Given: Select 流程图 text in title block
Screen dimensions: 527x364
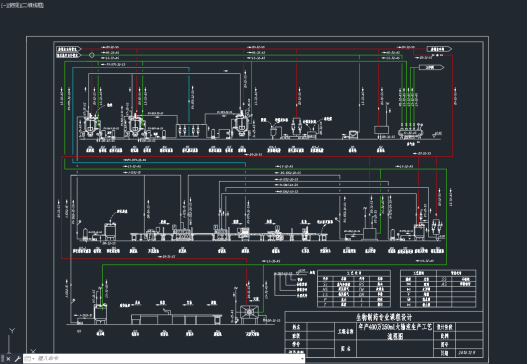Looking at the screenshot, I should click(395, 336).
